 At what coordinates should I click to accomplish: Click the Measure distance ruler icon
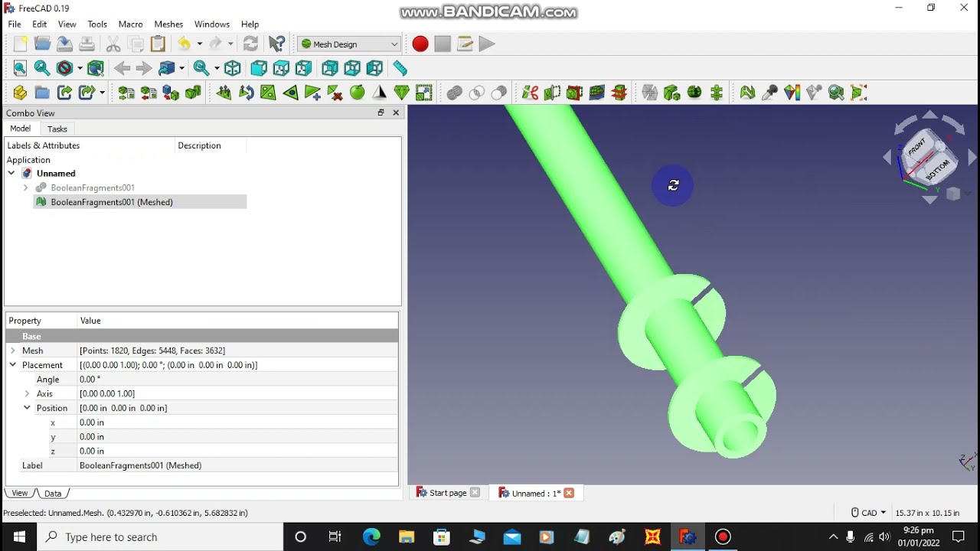click(x=400, y=68)
